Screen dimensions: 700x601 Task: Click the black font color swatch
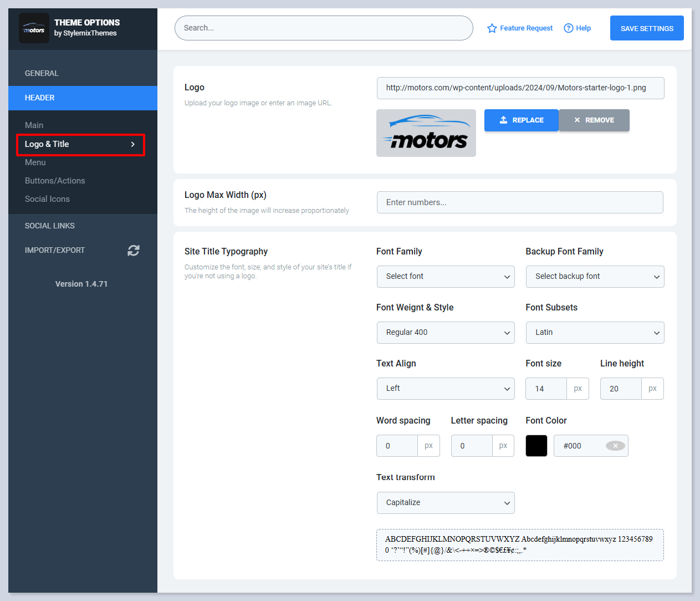[x=536, y=446]
